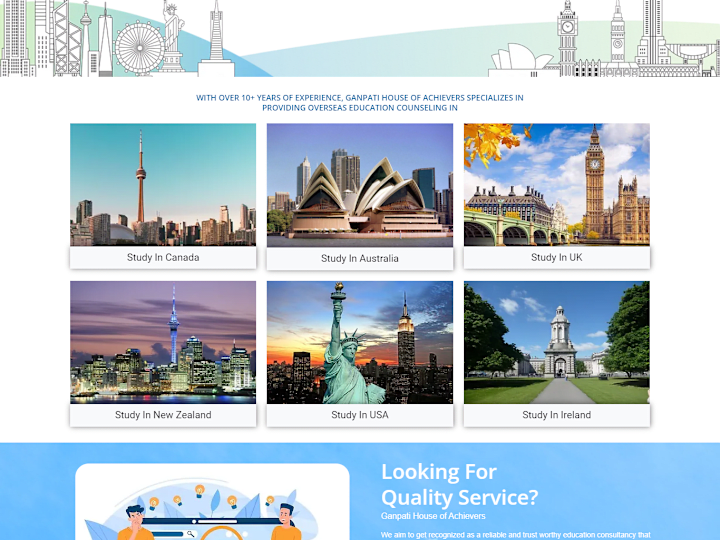720x540 pixels.
Task: Open the Statue of Liberty photo
Action: pyautogui.click(x=360, y=343)
